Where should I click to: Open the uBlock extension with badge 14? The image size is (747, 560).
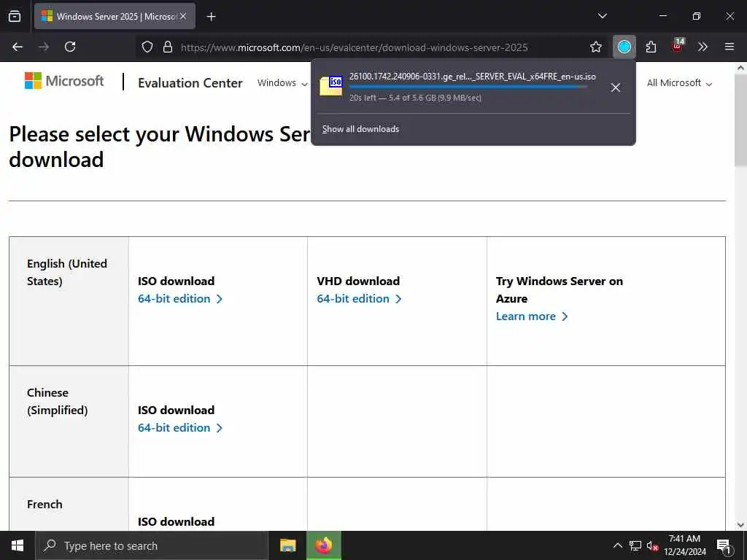677,46
